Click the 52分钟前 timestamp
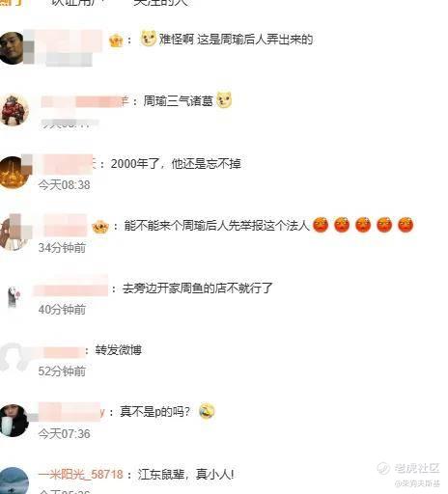This screenshot has height=494, width=448. pyautogui.click(x=62, y=371)
